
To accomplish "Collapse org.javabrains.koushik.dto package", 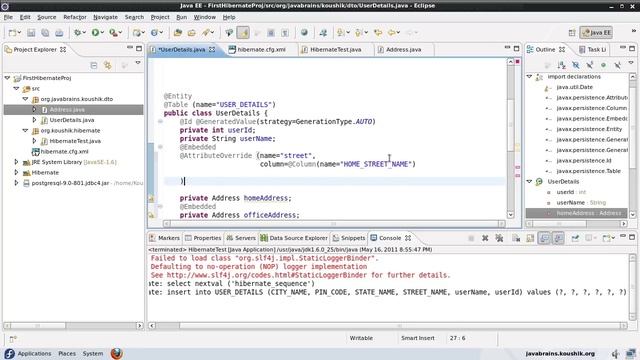I will point(25,99).
